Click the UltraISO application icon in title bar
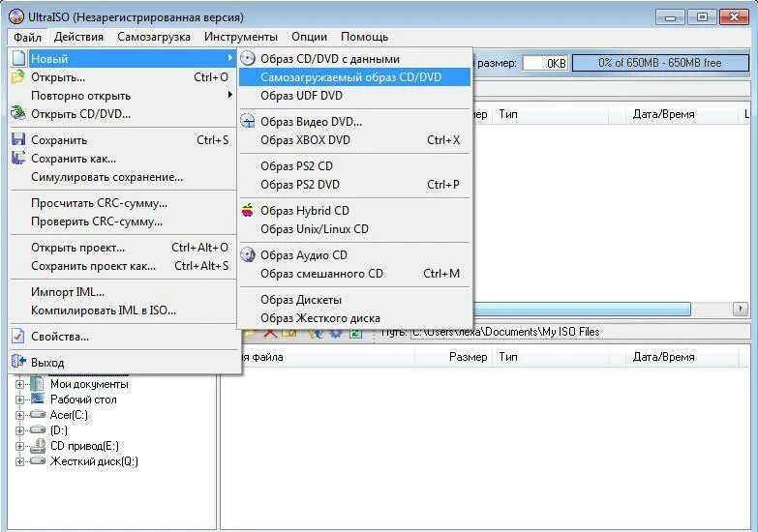 pyautogui.click(x=15, y=16)
